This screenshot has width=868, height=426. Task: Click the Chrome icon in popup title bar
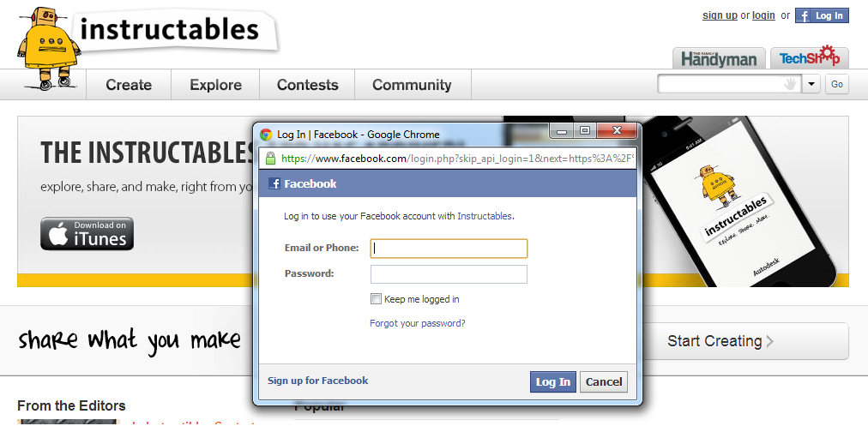[267, 135]
